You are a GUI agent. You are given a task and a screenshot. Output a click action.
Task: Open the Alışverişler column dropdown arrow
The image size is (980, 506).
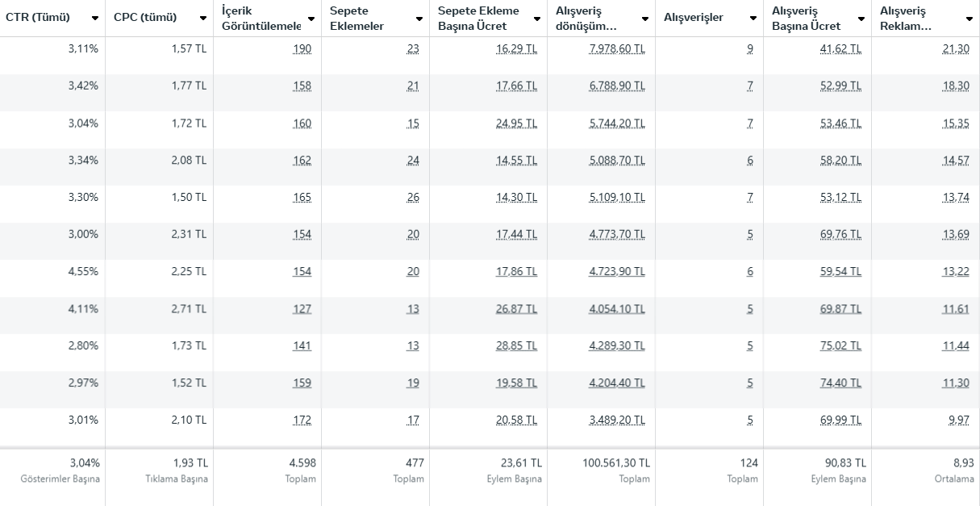753,19
